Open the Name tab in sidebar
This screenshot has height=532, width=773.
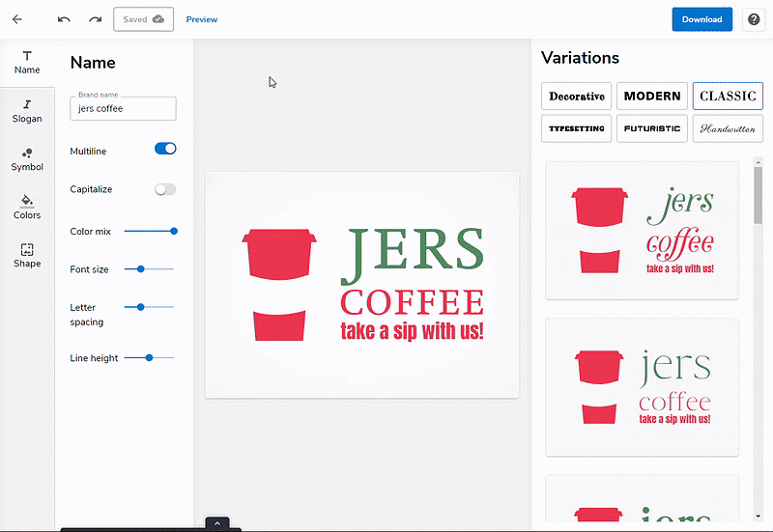pyautogui.click(x=27, y=63)
